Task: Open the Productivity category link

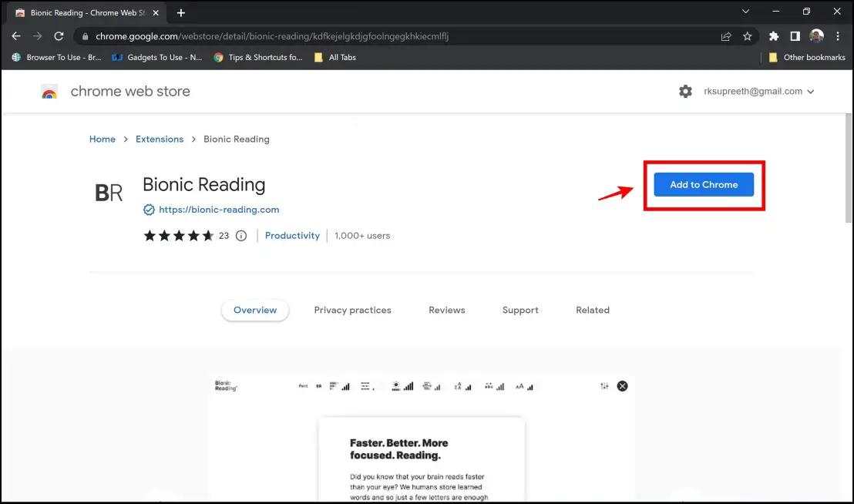Action: click(292, 236)
